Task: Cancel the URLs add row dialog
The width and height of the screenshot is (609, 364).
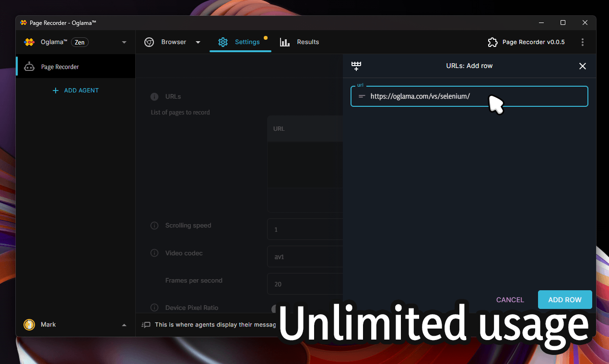Action: tap(510, 299)
